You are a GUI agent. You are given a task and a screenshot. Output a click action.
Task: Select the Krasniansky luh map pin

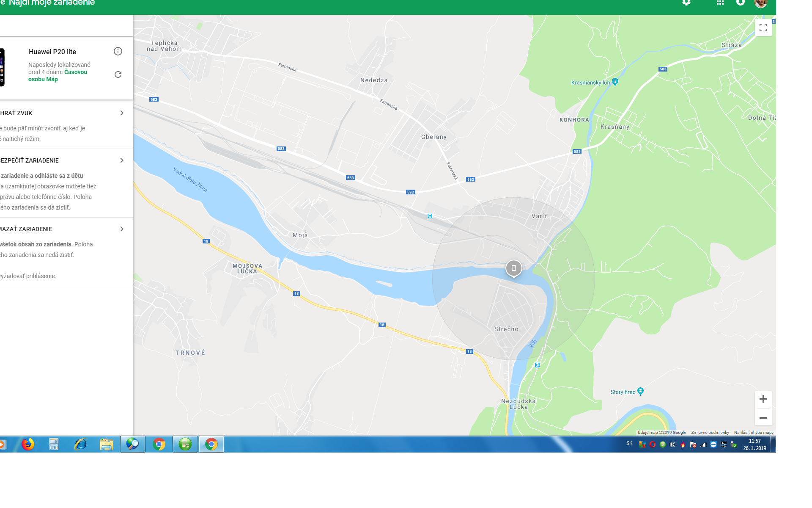(615, 82)
